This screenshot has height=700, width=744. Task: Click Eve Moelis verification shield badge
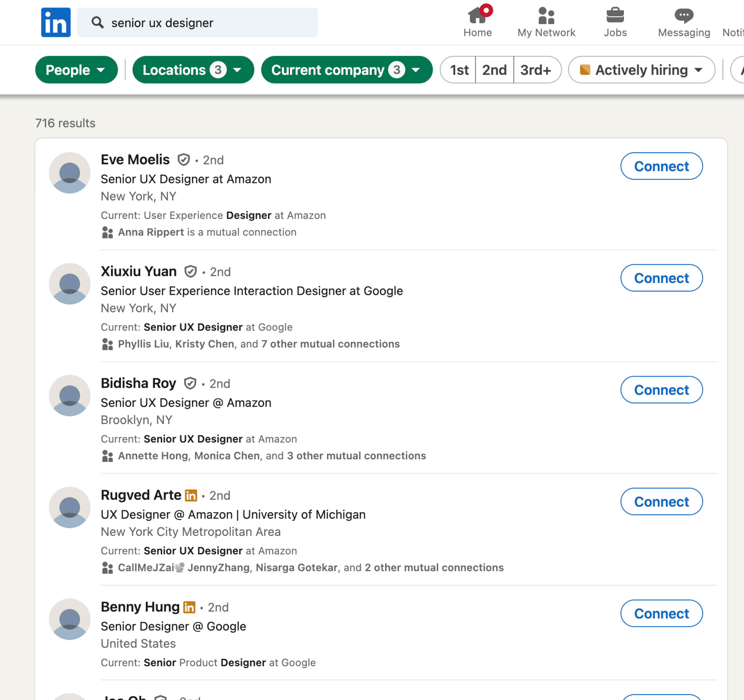183,160
